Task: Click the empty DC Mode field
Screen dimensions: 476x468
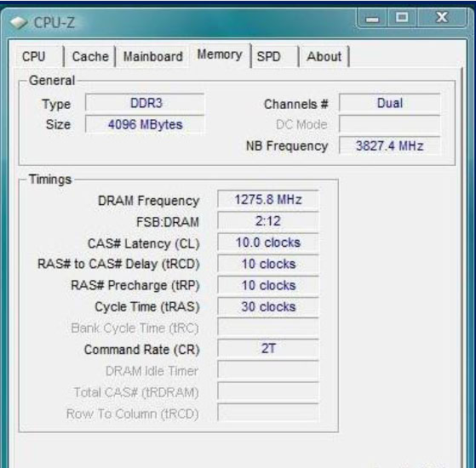Action: (389, 124)
